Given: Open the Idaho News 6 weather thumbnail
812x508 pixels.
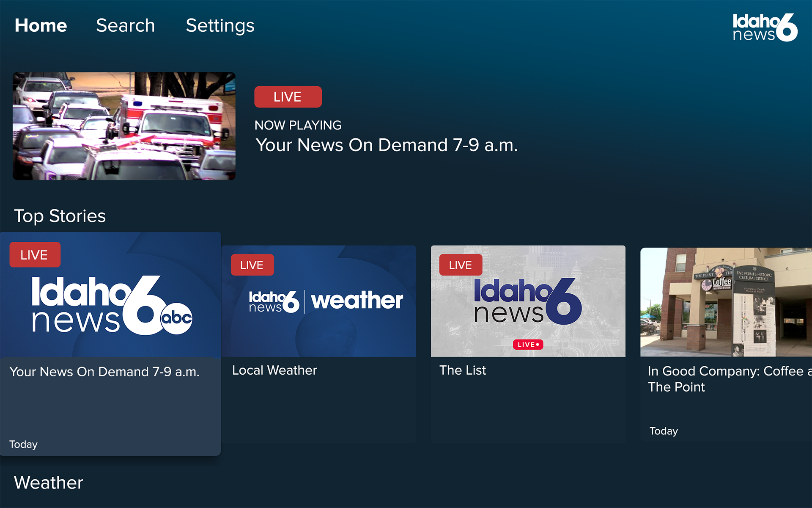Looking at the screenshot, I should click(x=318, y=301).
